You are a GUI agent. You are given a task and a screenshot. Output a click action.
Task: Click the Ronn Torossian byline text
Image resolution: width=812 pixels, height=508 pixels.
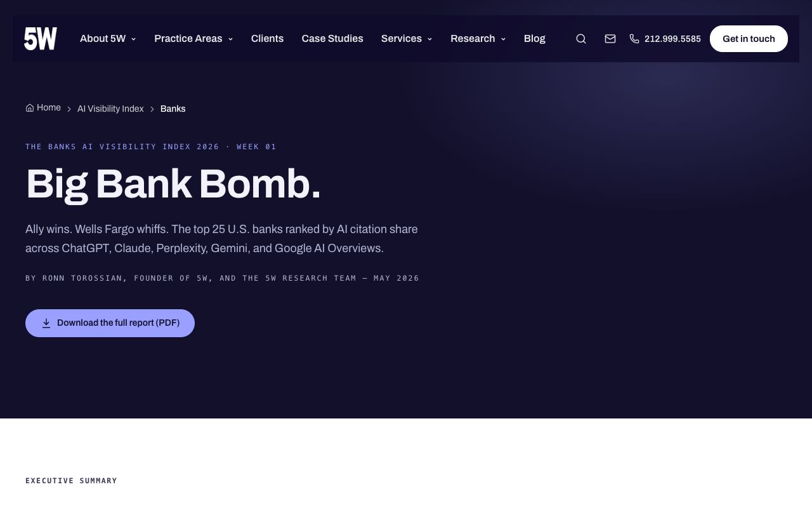(x=222, y=278)
